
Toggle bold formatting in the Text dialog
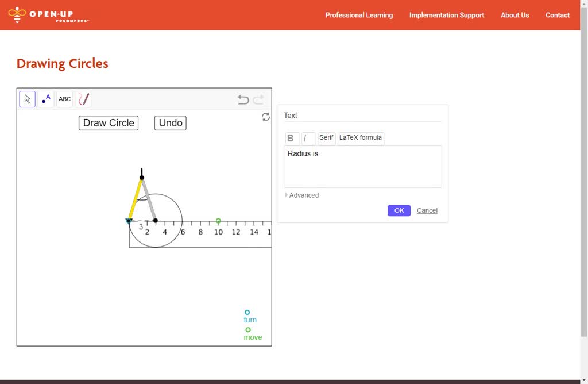pos(291,138)
